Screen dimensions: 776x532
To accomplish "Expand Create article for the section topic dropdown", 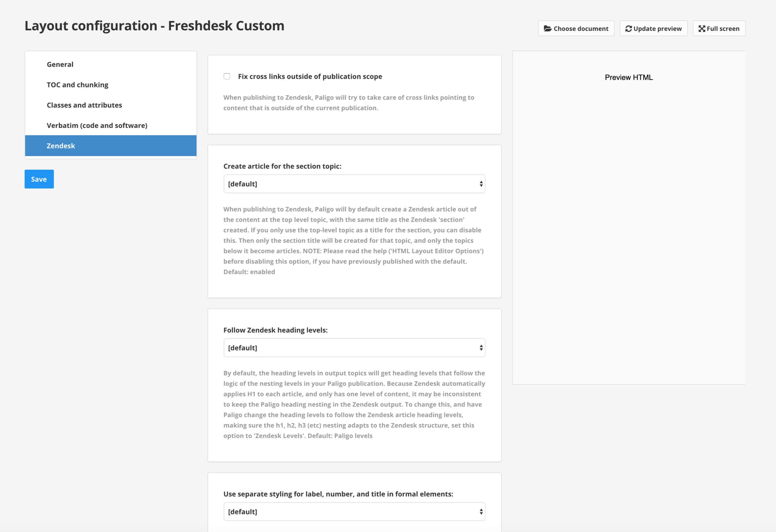I will [x=354, y=183].
